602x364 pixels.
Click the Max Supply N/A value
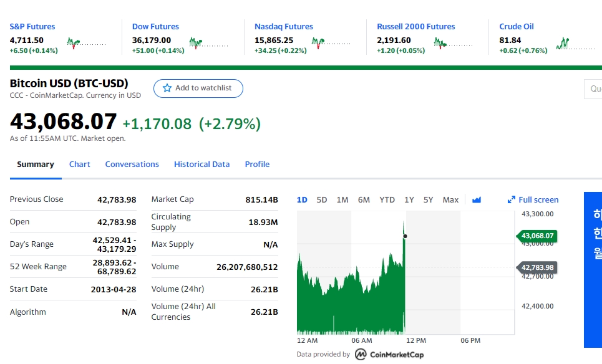tap(271, 245)
